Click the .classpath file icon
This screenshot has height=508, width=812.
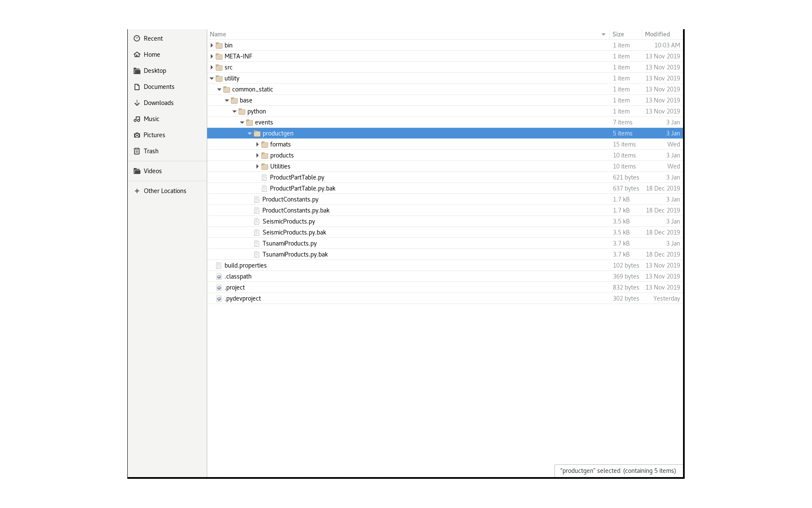tap(219, 276)
